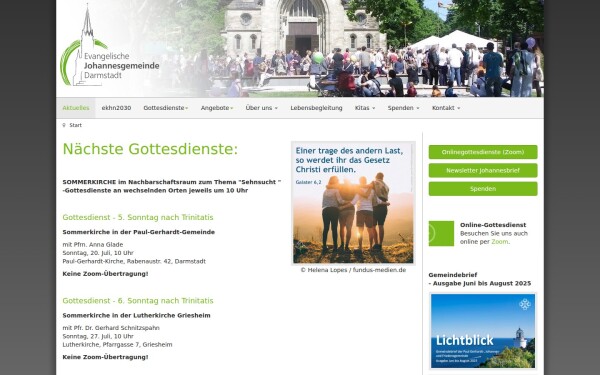Viewport: 600px width, 375px height.
Task: Click text mit Pfr. Dr. Gerhard Schnitzspahn
Action: click(111, 328)
